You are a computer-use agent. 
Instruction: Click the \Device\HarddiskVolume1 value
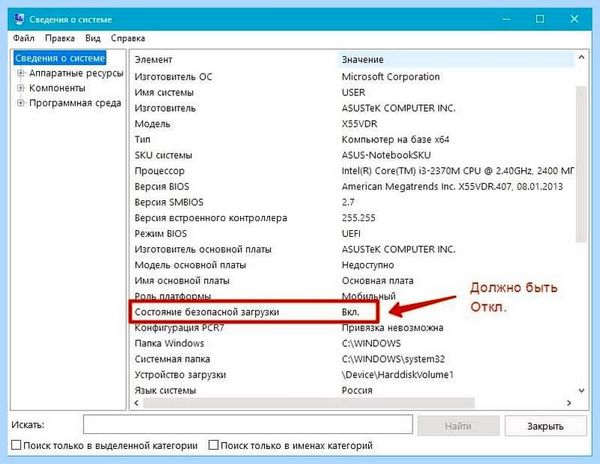tap(398, 375)
